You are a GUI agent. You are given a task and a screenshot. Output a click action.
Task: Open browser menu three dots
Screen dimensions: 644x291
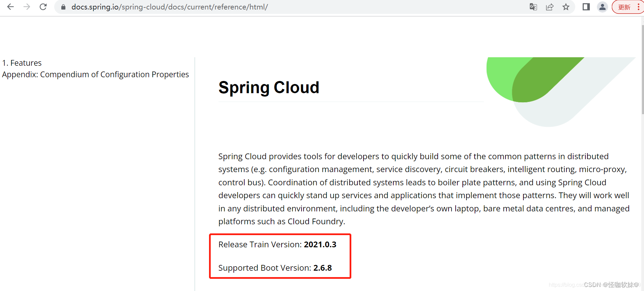(x=638, y=7)
